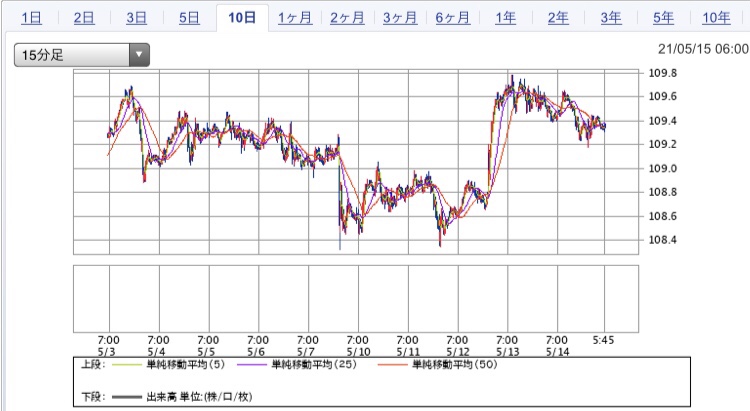Open the 10年 range tab
This screenshot has height=411, width=750.
coord(716,18)
